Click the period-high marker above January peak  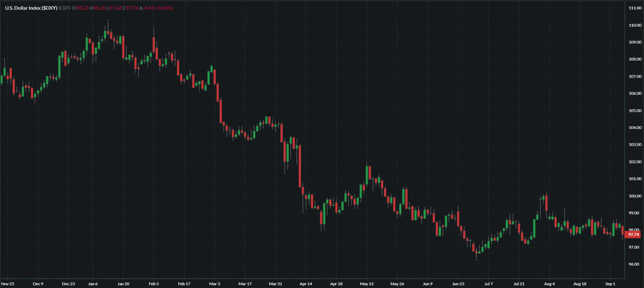[x=108, y=21]
